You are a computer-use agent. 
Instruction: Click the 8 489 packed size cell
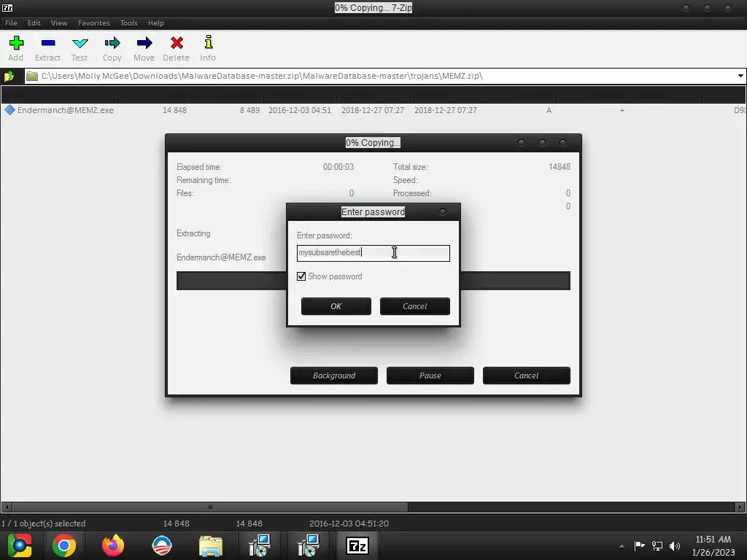pyautogui.click(x=249, y=110)
